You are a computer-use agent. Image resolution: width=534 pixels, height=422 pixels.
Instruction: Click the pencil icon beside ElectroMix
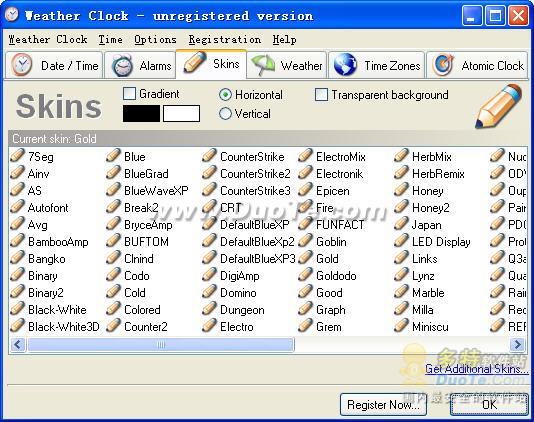coord(305,156)
